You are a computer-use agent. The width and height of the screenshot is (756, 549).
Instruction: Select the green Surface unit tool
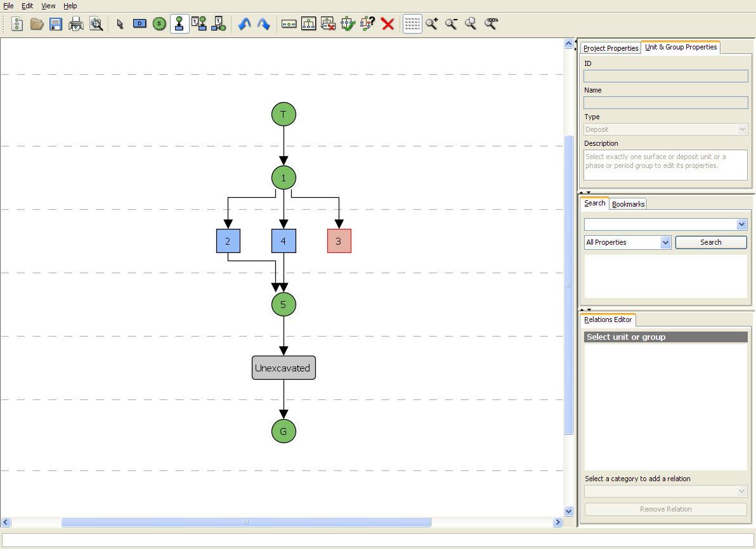(x=159, y=24)
